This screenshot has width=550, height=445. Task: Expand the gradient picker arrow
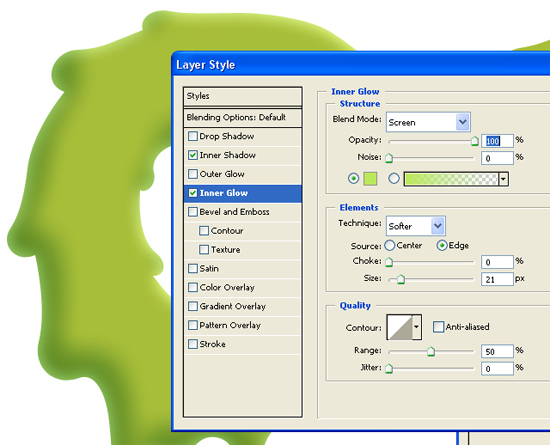503,179
